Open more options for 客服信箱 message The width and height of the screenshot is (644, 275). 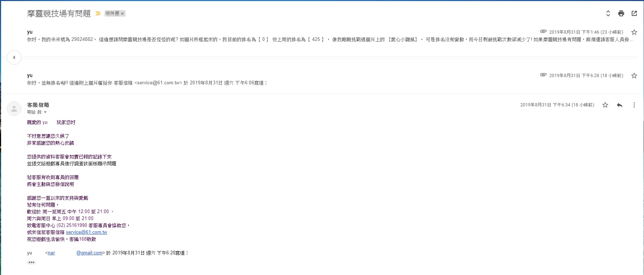634,105
